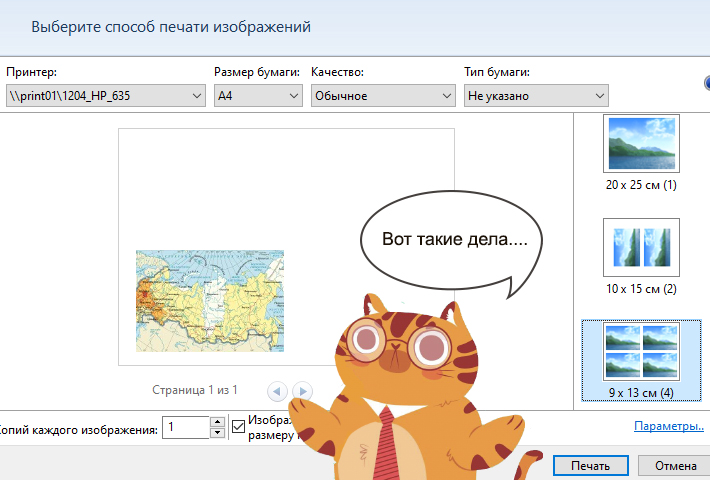Increase copies count with up arrow
The height and width of the screenshot is (480, 710).
point(218,422)
